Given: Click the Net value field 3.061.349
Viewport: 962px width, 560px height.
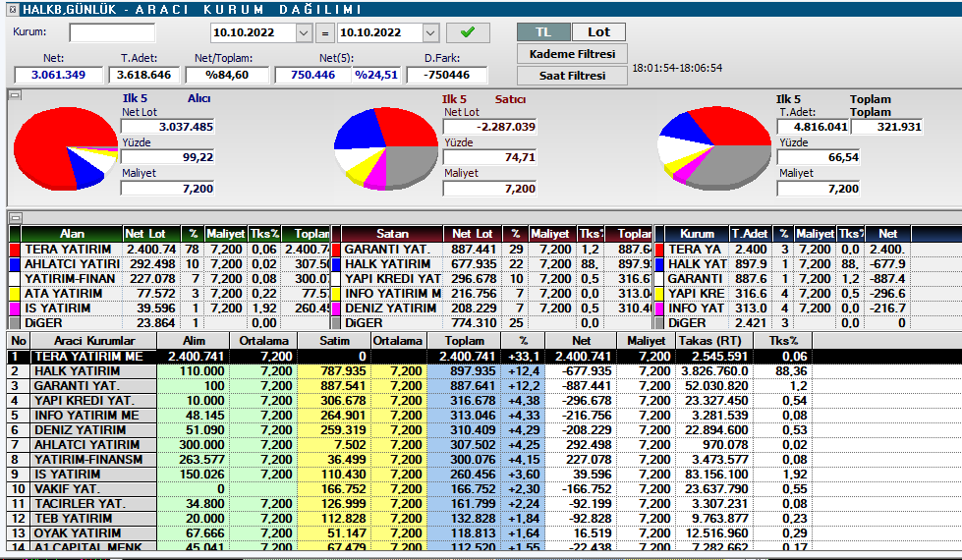Looking at the screenshot, I should [58, 75].
